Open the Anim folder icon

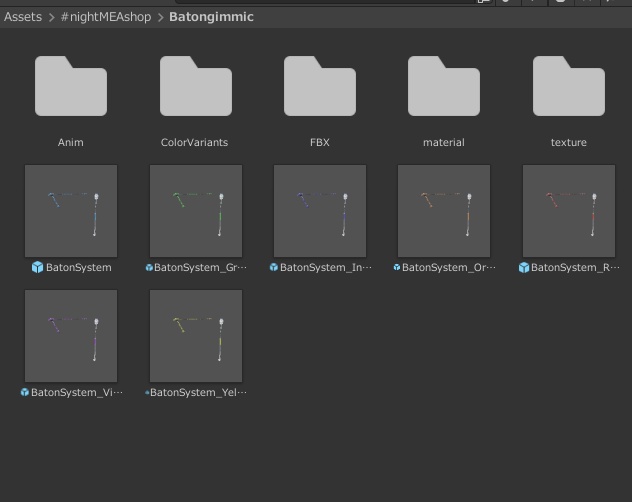pyautogui.click(x=71, y=86)
